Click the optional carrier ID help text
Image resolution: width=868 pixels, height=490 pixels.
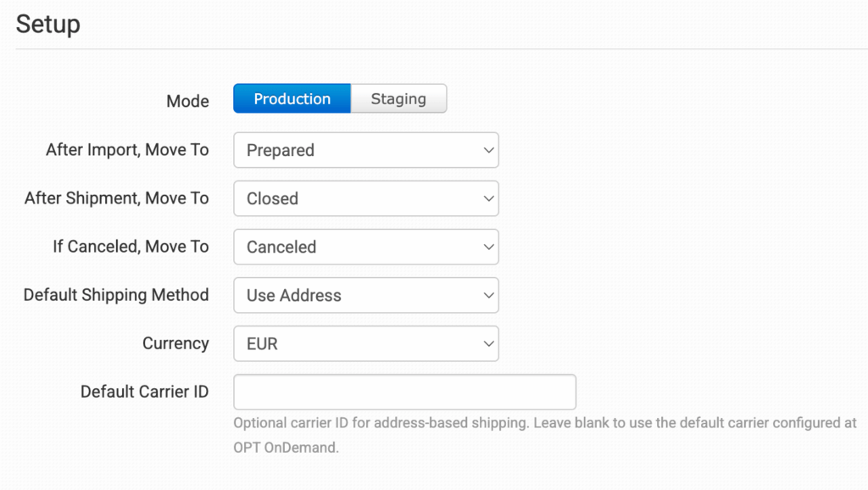pyautogui.click(x=545, y=435)
